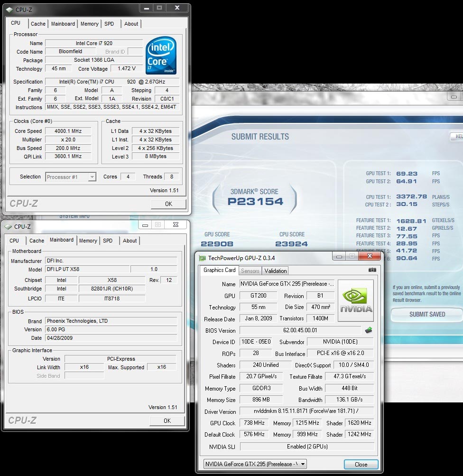Click the Bandwidth value 136.1 GB/s
This screenshot has width=463, height=476.
349,400
